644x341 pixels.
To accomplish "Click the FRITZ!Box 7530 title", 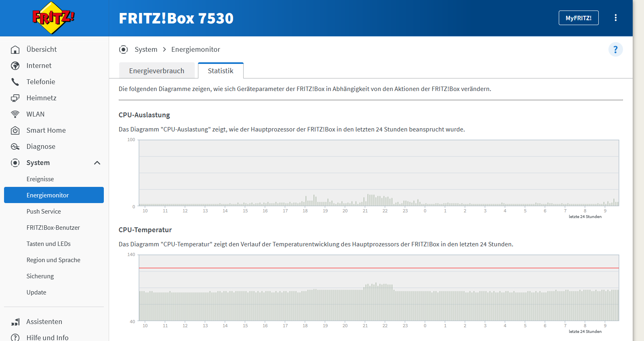I will (x=176, y=18).
